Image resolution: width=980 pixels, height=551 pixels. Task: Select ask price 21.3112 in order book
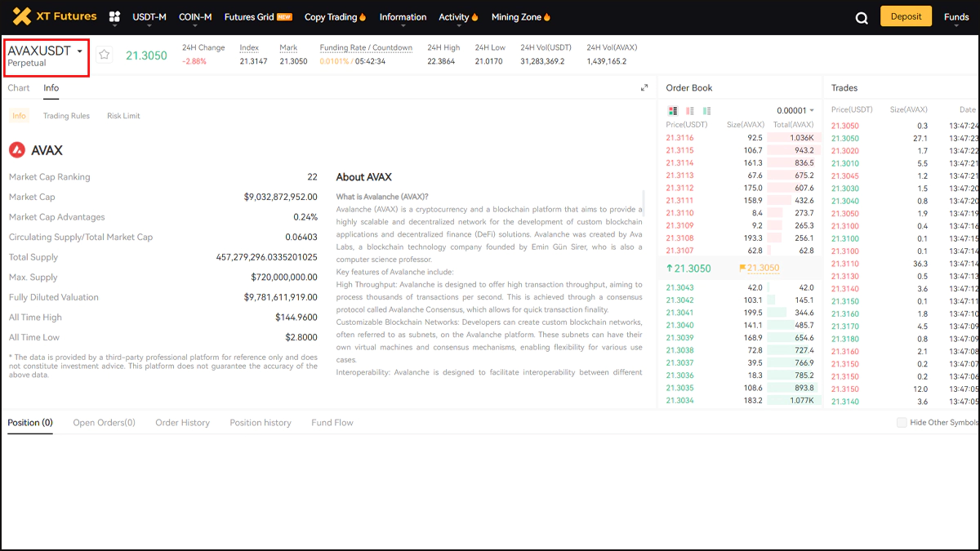[x=679, y=188]
